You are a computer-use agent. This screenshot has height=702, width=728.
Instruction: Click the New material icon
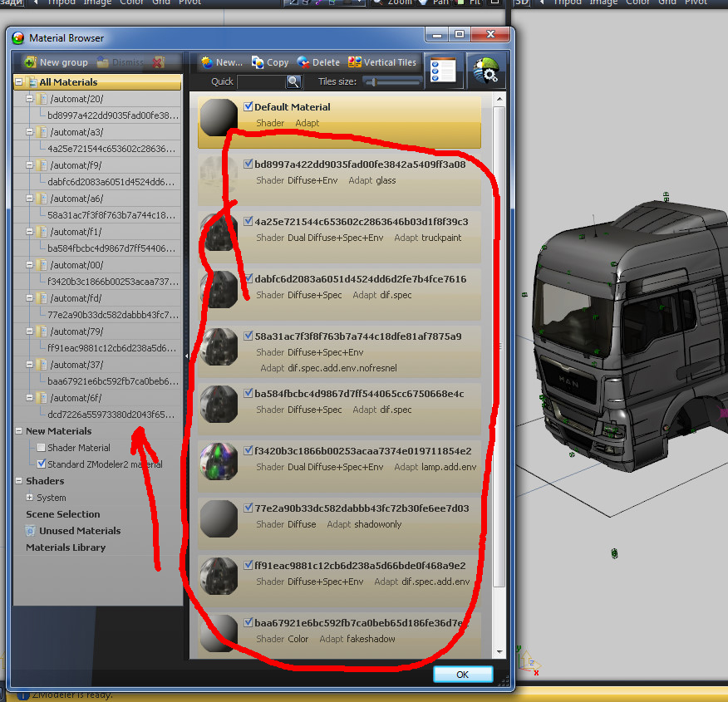point(206,62)
